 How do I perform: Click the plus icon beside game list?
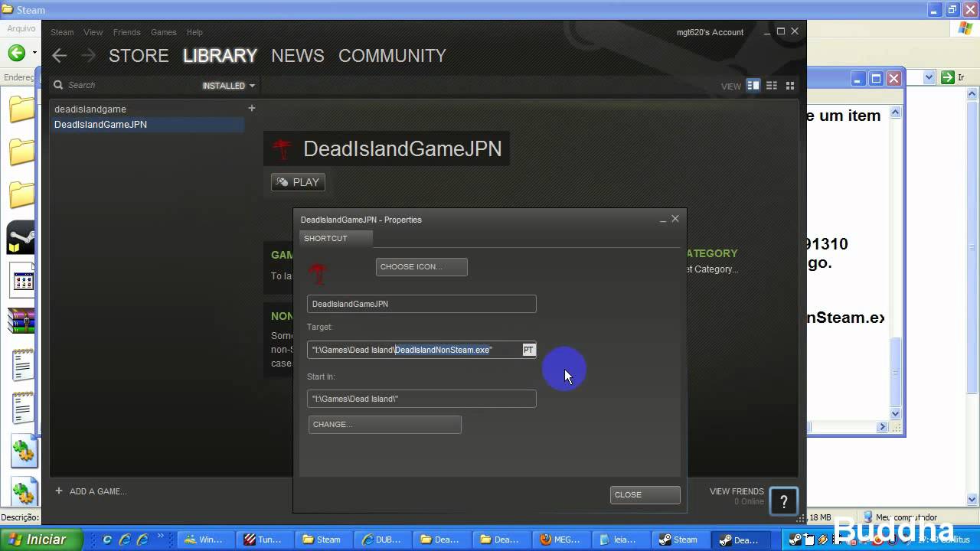coord(251,108)
